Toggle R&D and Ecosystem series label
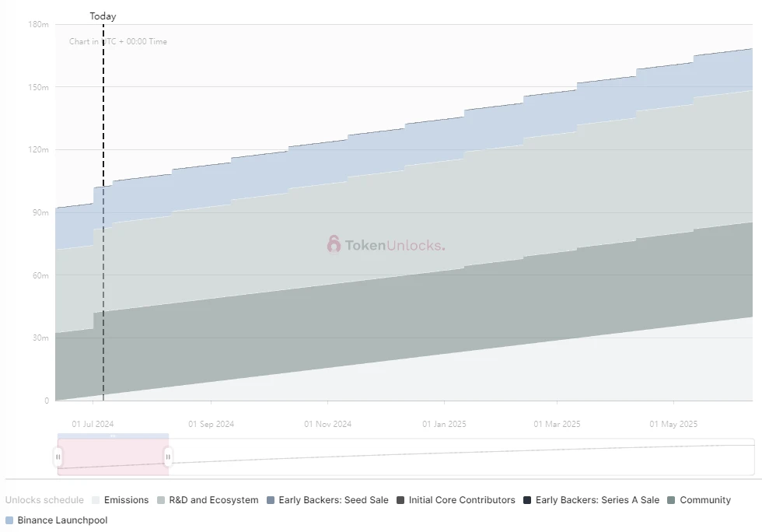The width and height of the screenshot is (762, 532). tap(214, 500)
